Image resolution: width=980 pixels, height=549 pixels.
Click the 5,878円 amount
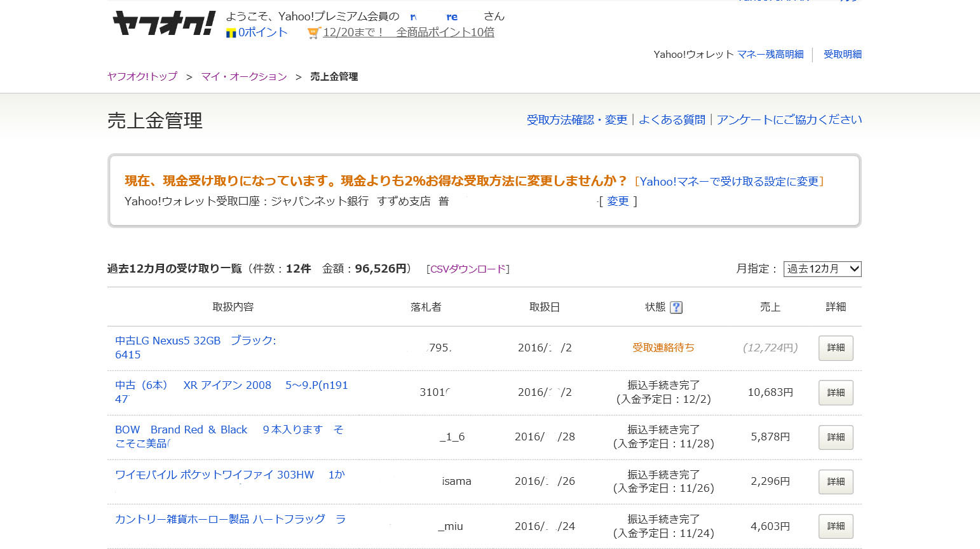coord(770,437)
